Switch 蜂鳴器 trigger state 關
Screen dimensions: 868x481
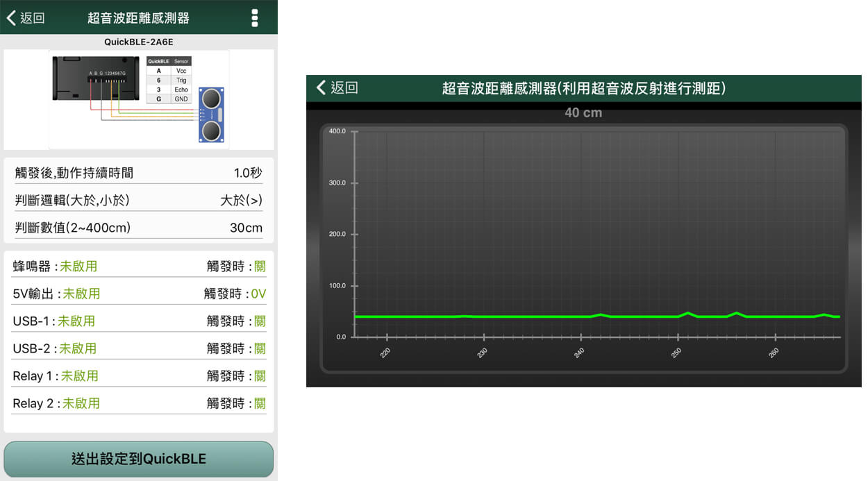coord(260,267)
